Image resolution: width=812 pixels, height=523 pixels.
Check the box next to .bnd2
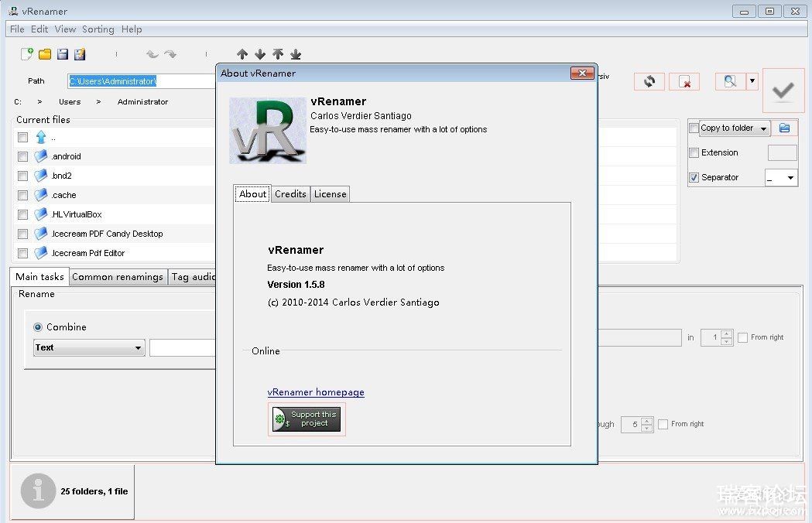(22, 176)
